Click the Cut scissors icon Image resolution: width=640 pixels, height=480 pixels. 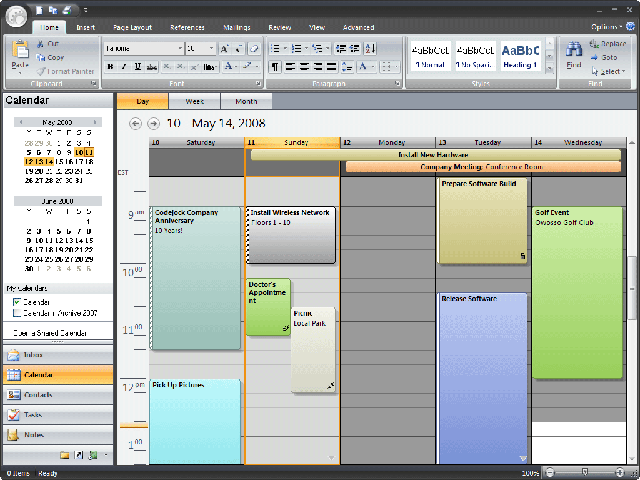pos(41,44)
